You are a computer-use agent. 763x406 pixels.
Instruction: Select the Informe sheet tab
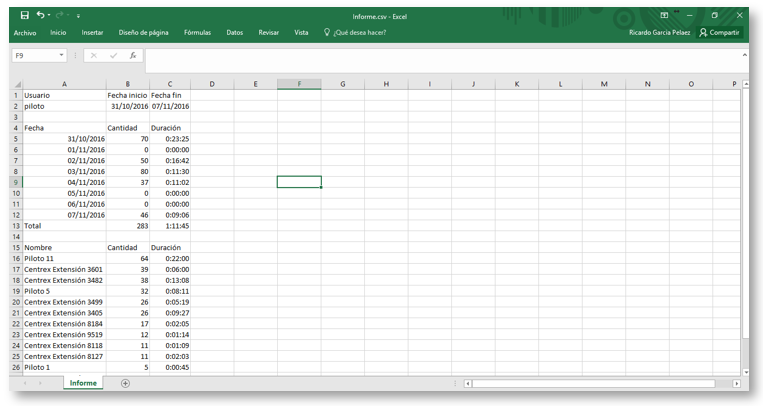(83, 383)
